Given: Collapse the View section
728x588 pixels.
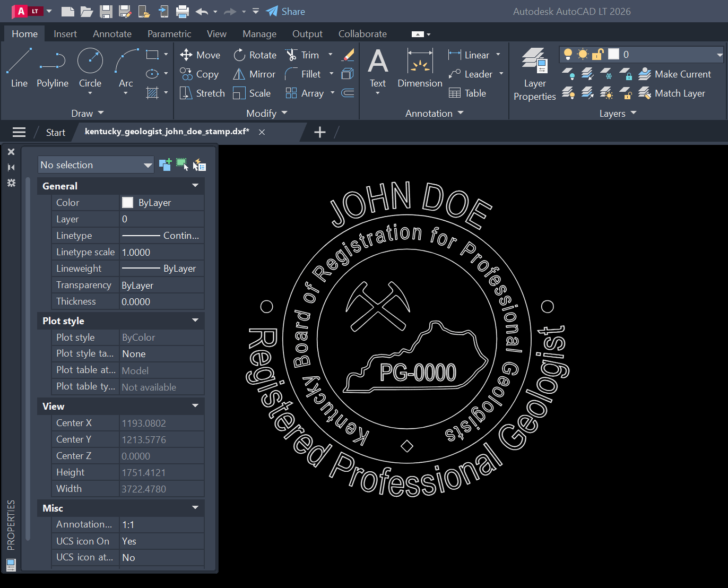Looking at the screenshot, I should tap(195, 406).
